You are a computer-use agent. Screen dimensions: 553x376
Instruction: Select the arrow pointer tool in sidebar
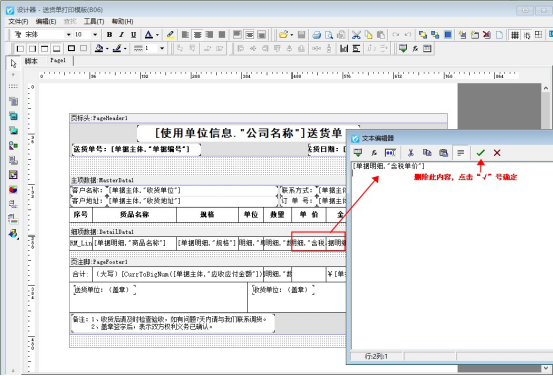(13, 63)
